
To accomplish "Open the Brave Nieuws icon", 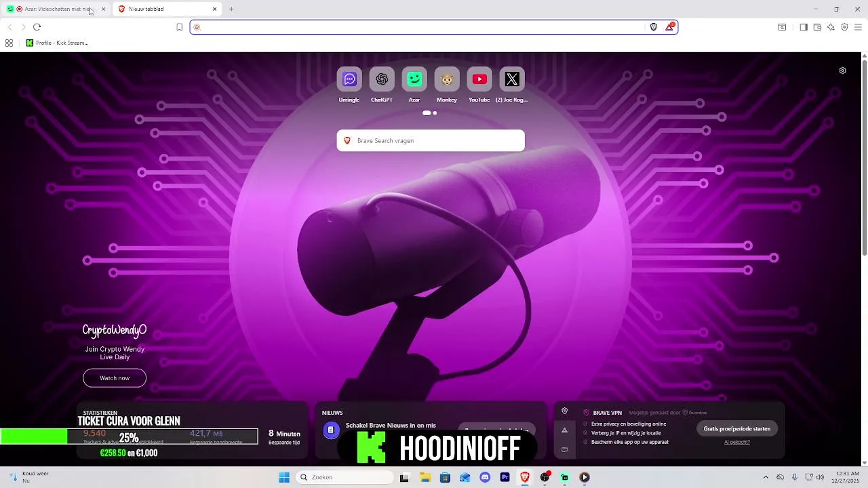I will pyautogui.click(x=331, y=430).
